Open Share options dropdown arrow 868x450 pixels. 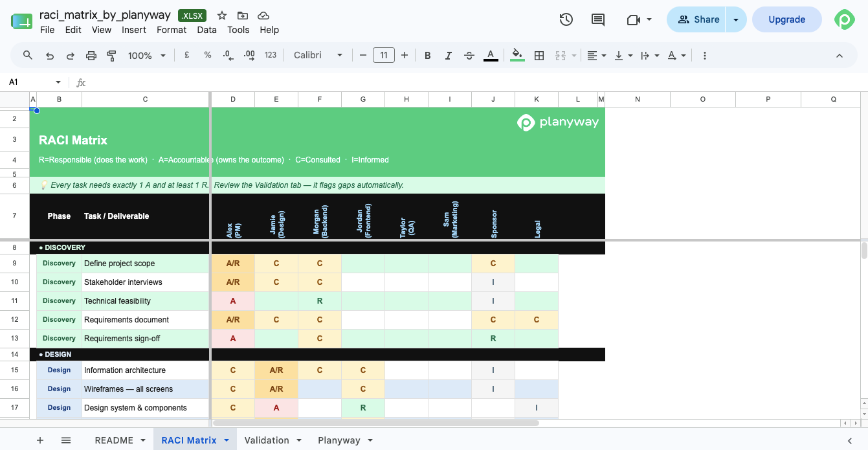point(736,19)
